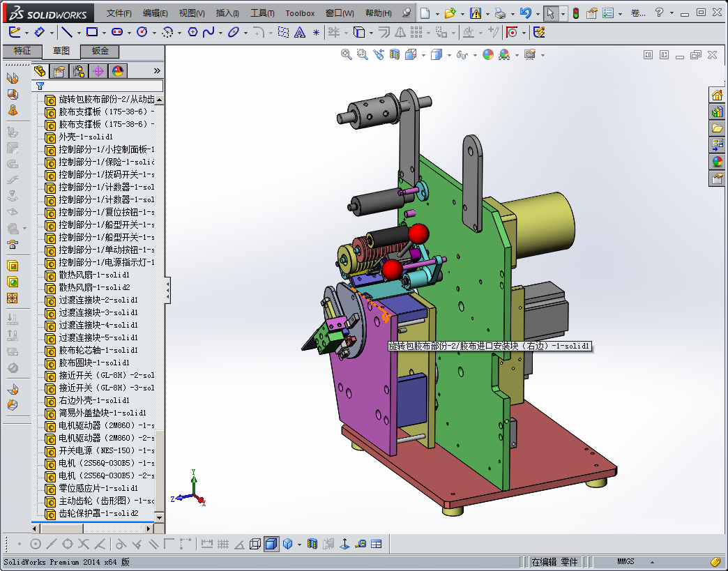
Task: Select the sketch Point tool
Action: click(x=316, y=32)
